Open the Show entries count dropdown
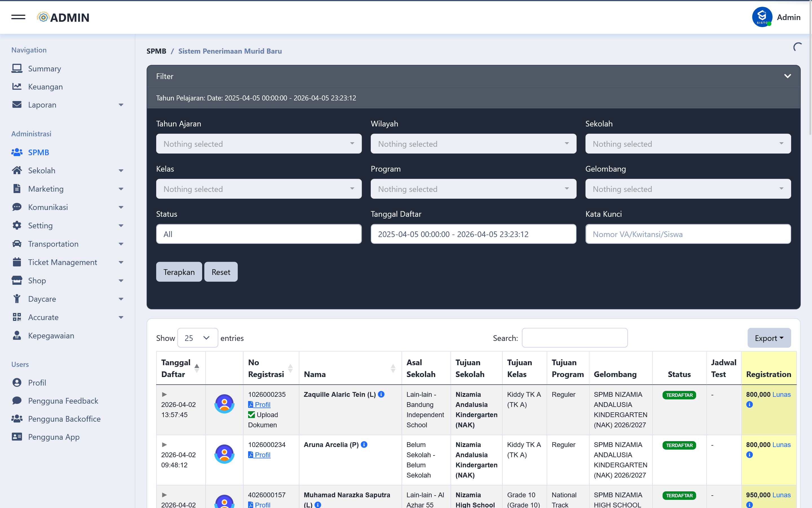812x508 pixels. pyautogui.click(x=198, y=338)
